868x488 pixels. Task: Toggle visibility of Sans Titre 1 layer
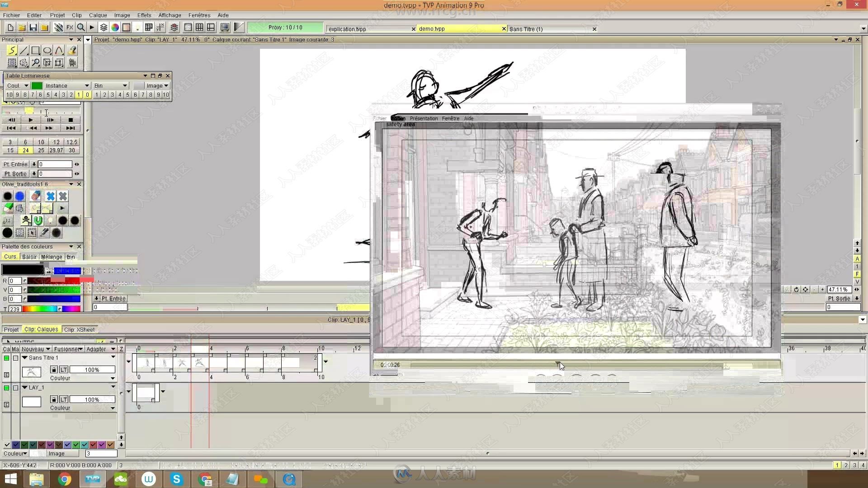[6, 358]
